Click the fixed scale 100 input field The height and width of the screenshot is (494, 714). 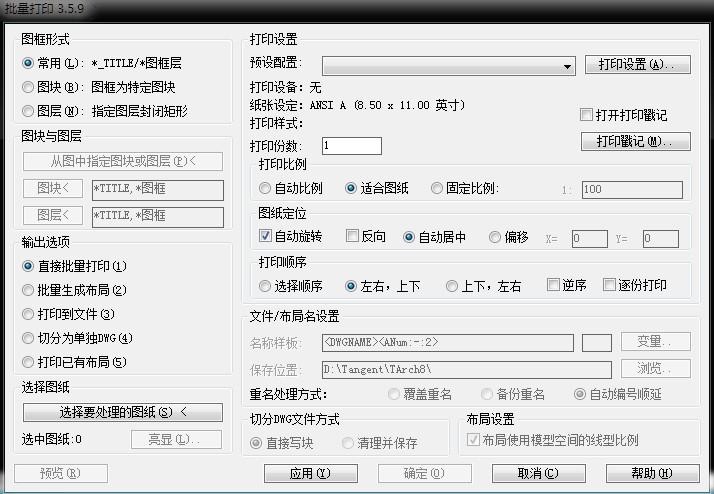click(632, 189)
